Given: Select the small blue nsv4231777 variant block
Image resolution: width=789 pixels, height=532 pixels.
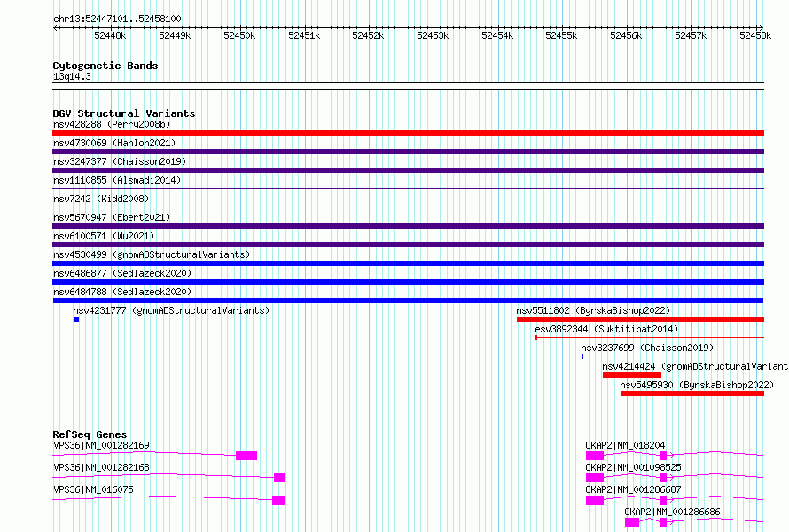Looking at the screenshot, I should (76, 319).
